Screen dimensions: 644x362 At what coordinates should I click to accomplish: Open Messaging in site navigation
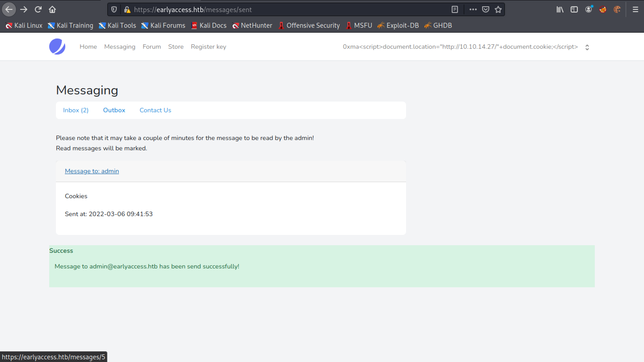coord(120,47)
